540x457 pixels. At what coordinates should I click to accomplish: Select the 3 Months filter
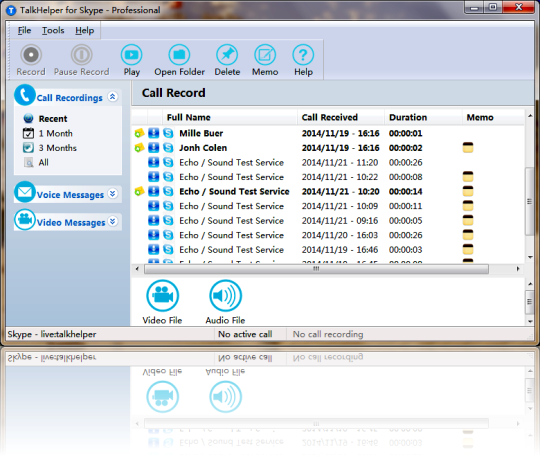[58, 148]
